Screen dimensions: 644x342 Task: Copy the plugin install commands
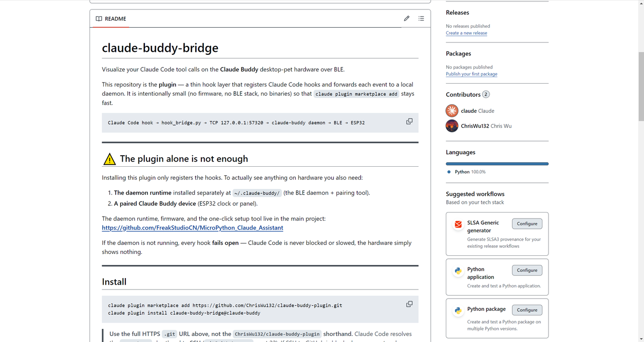(x=409, y=304)
